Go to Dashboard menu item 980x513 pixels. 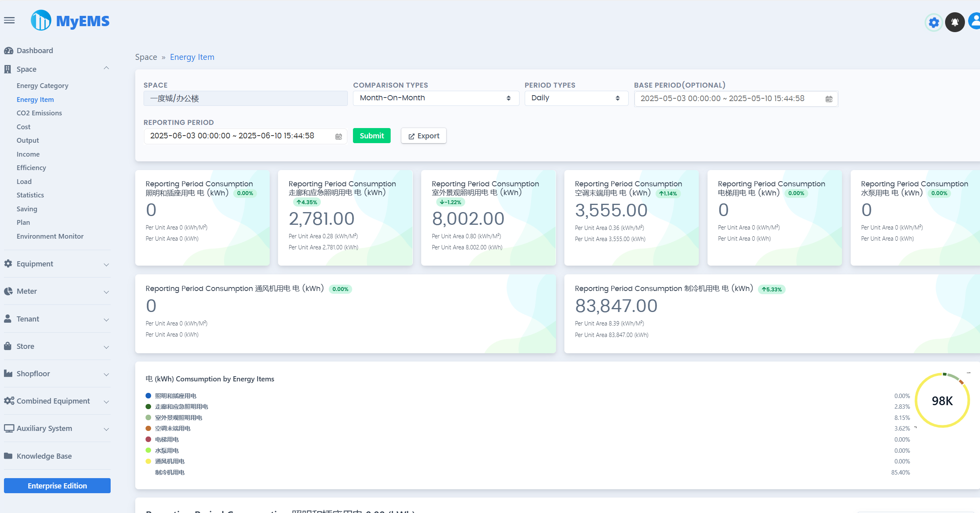point(35,51)
